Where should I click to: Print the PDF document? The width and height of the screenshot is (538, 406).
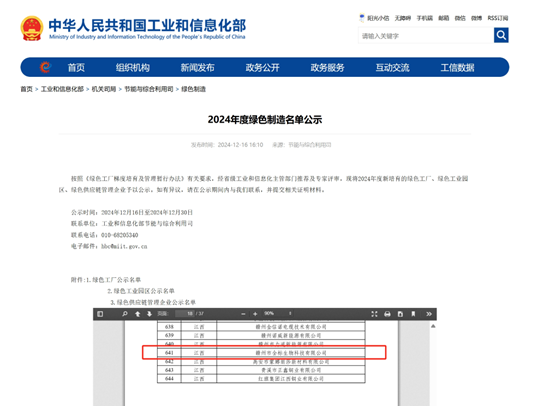(x=387, y=314)
